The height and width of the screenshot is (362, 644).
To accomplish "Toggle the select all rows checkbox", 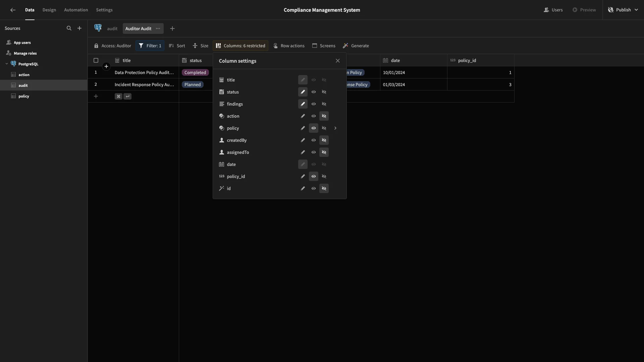I will pyautogui.click(x=96, y=60).
